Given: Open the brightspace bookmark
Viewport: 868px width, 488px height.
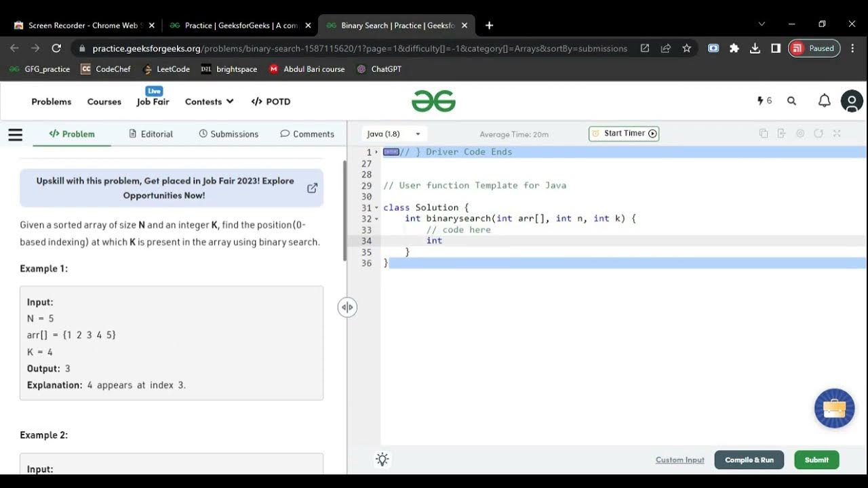Looking at the screenshot, I should (x=229, y=69).
